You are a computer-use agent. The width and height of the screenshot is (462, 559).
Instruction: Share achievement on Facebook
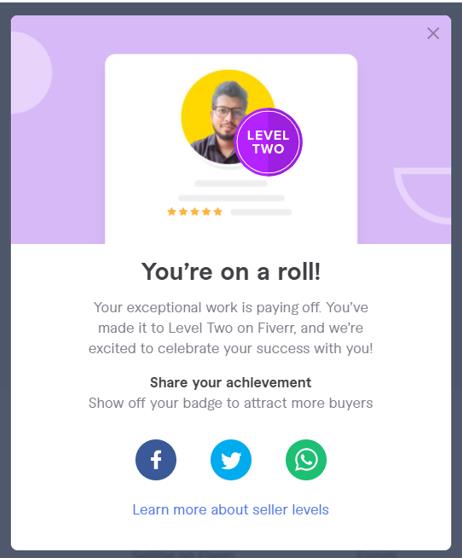click(156, 460)
